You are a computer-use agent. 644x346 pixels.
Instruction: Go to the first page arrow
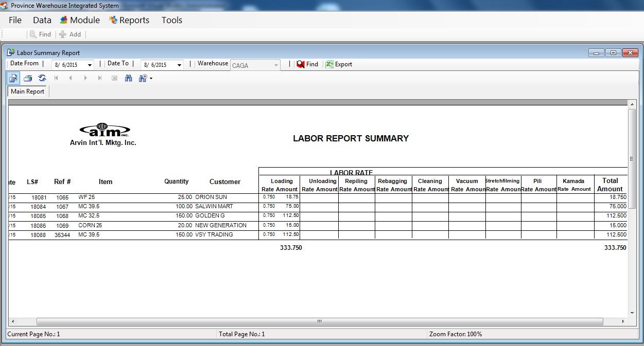(x=56, y=78)
